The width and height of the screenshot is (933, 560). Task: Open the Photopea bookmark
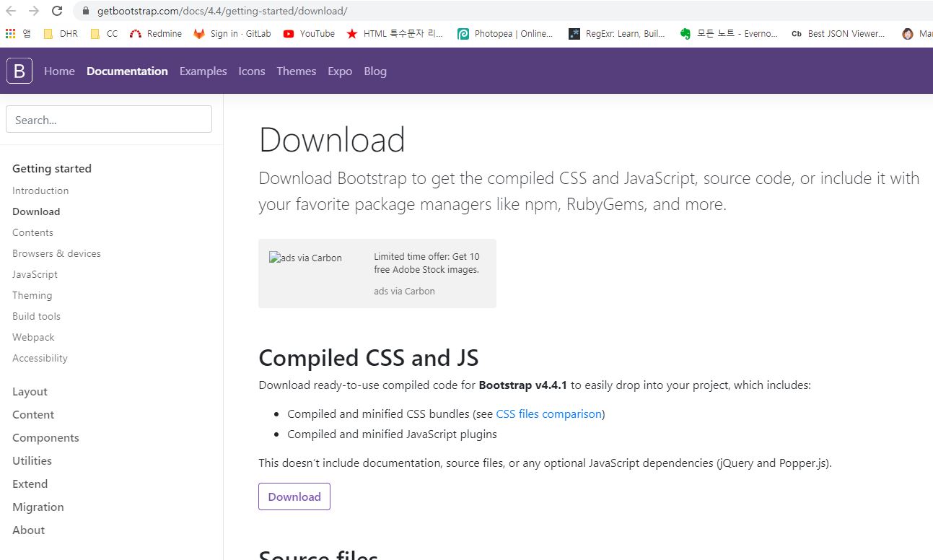tap(506, 34)
